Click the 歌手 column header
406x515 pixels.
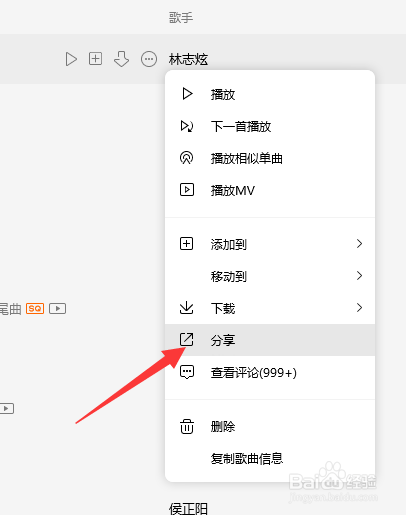(x=181, y=17)
